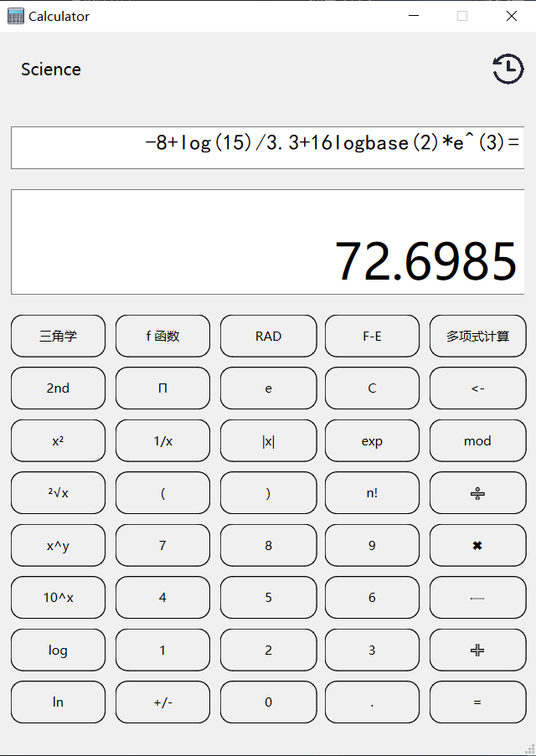
Task: Click digit 7 key
Action: click(x=162, y=545)
